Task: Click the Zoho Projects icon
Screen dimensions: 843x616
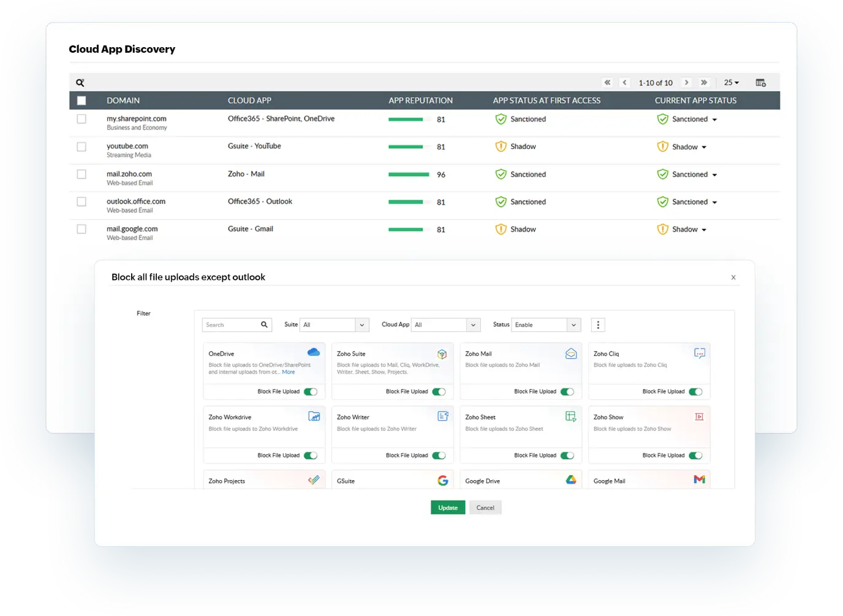Action: point(314,480)
